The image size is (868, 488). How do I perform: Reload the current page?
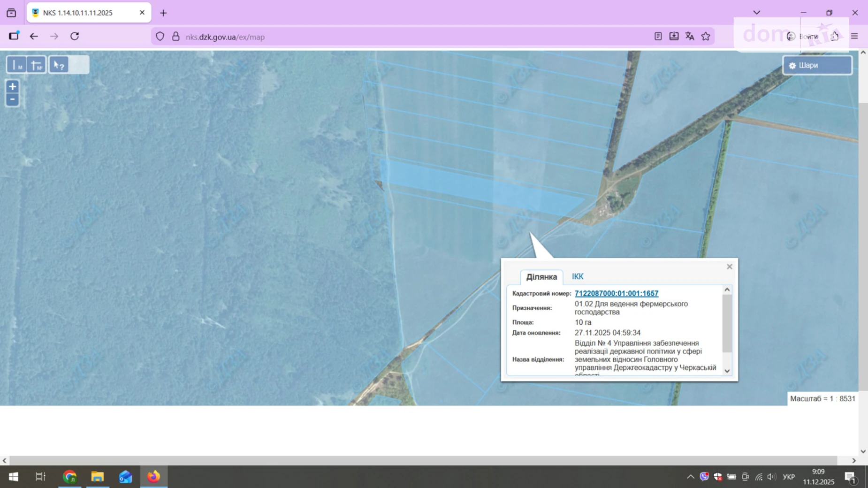pos(75,37)
